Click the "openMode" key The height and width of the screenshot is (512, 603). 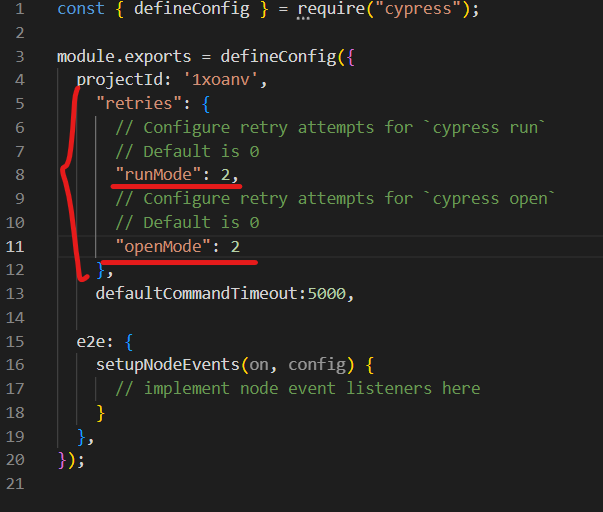coord(163,247)
